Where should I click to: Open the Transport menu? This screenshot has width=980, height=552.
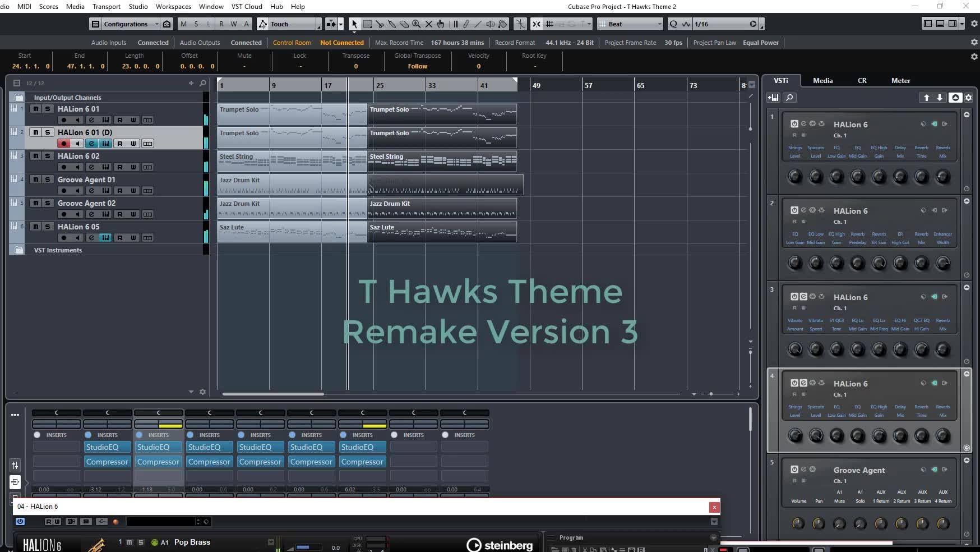point(107,6)
